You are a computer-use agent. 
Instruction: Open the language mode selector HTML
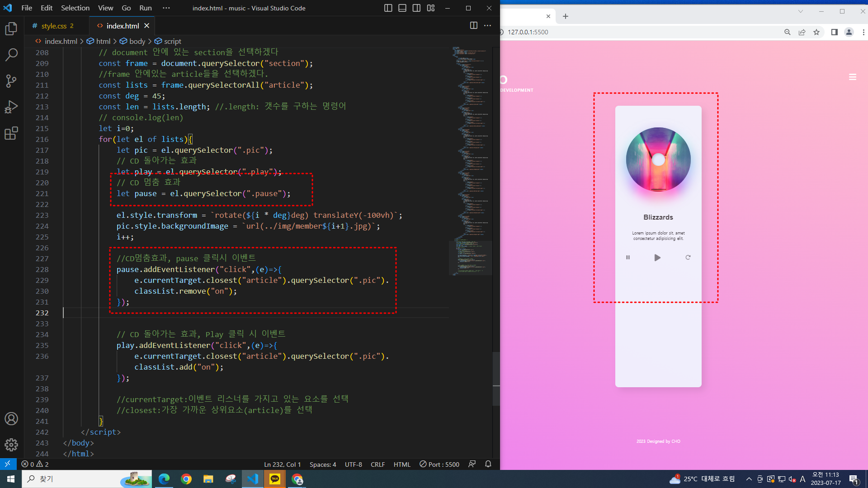401,464
